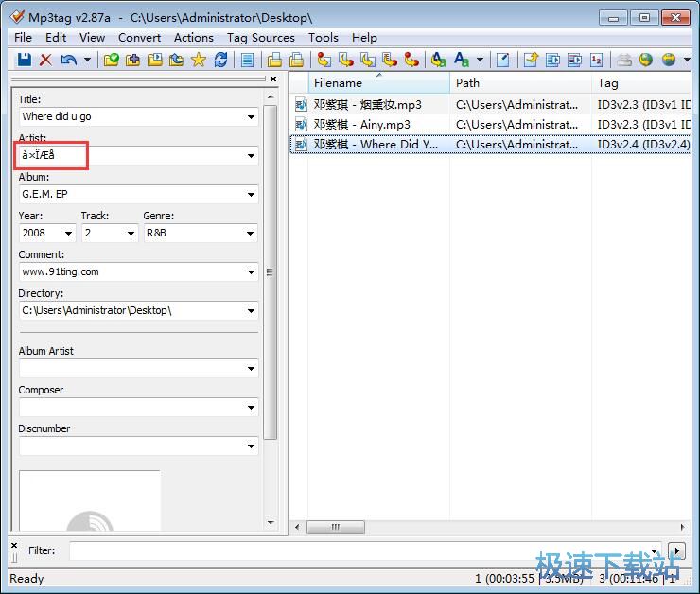Click the folder icon left of the star
Viewport: 700px width, 594px height.
[x=176, y=60]
